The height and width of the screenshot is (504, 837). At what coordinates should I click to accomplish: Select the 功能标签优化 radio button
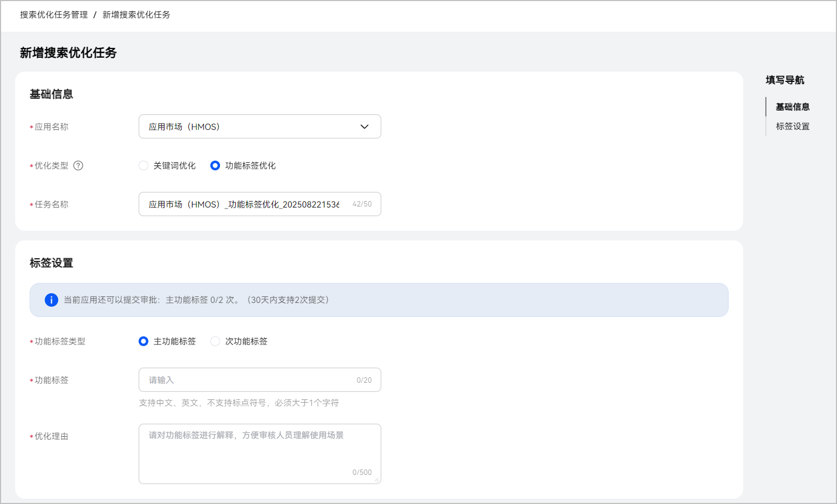click(215, 165)
